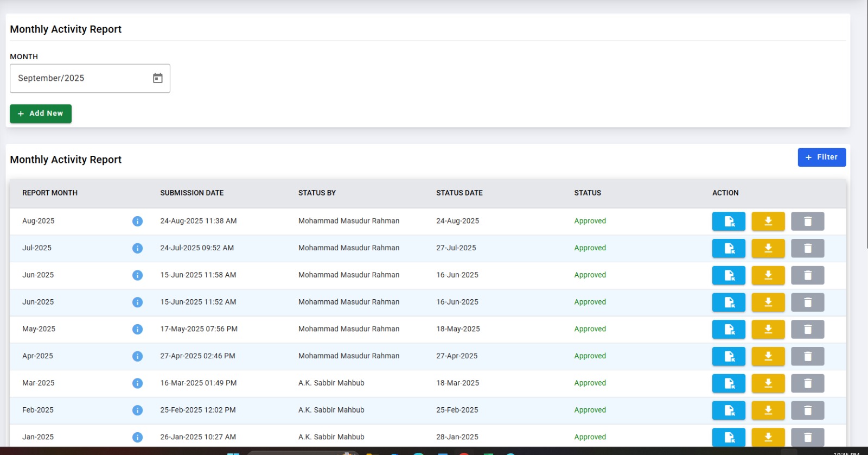Download the Feb-2025 report
Viewport: 868px width, 455px height.
[x=768, y=410]
